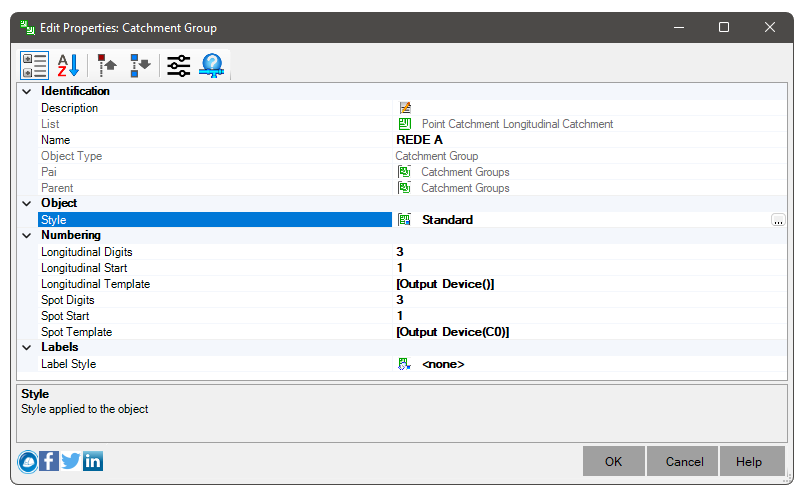Click the Description edit note icon

click(405, 108)
